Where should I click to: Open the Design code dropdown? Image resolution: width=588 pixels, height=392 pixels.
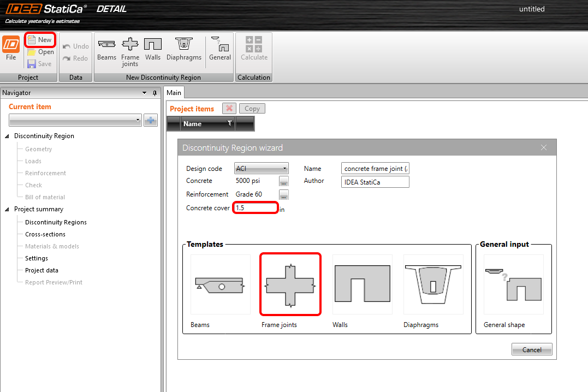click(262, 169)
